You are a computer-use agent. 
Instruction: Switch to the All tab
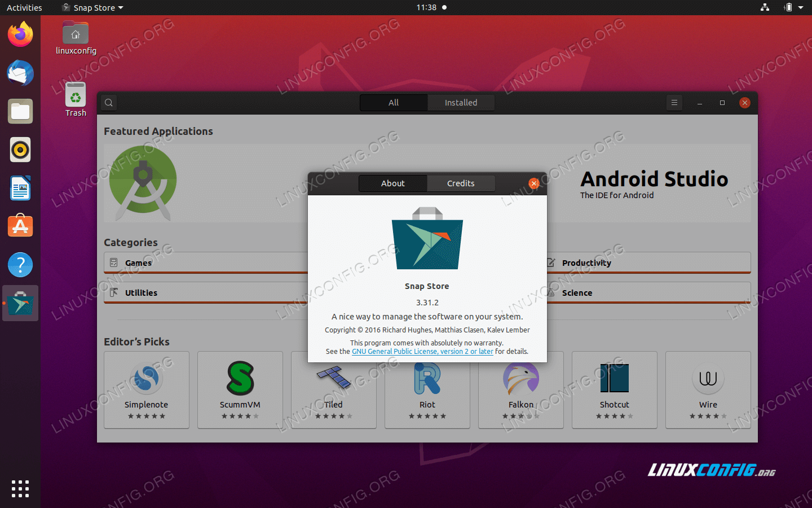coord(394,103)
